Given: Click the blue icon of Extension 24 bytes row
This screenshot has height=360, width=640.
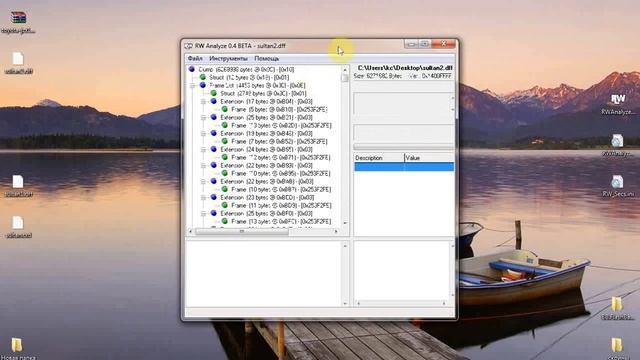Looking at the screenshot, I should [213, 149].
